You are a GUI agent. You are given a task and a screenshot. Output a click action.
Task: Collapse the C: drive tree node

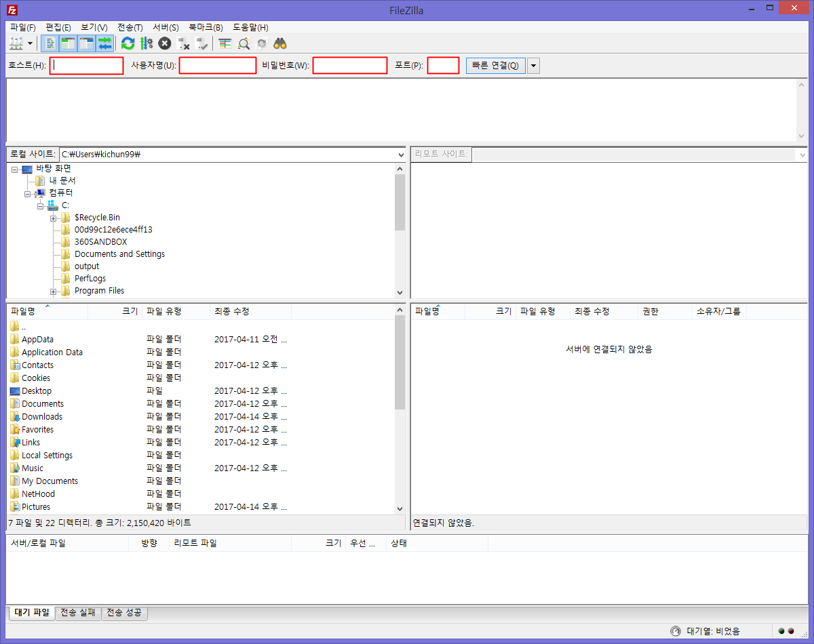[40, 206]
